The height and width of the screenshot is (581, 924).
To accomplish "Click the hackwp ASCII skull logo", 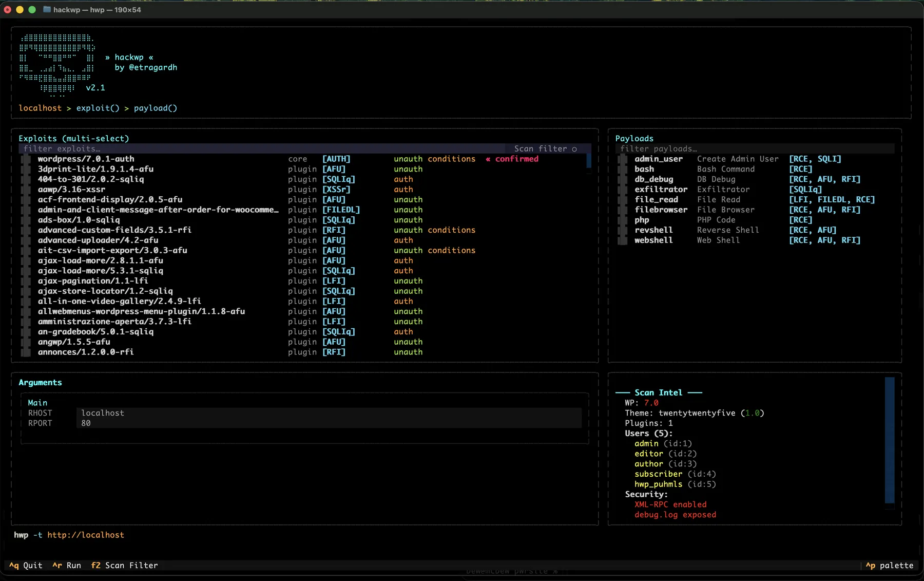I will [57, 66].
